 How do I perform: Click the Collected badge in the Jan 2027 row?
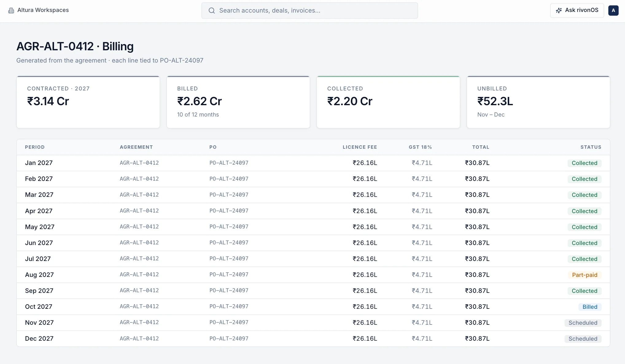[584, 163]
